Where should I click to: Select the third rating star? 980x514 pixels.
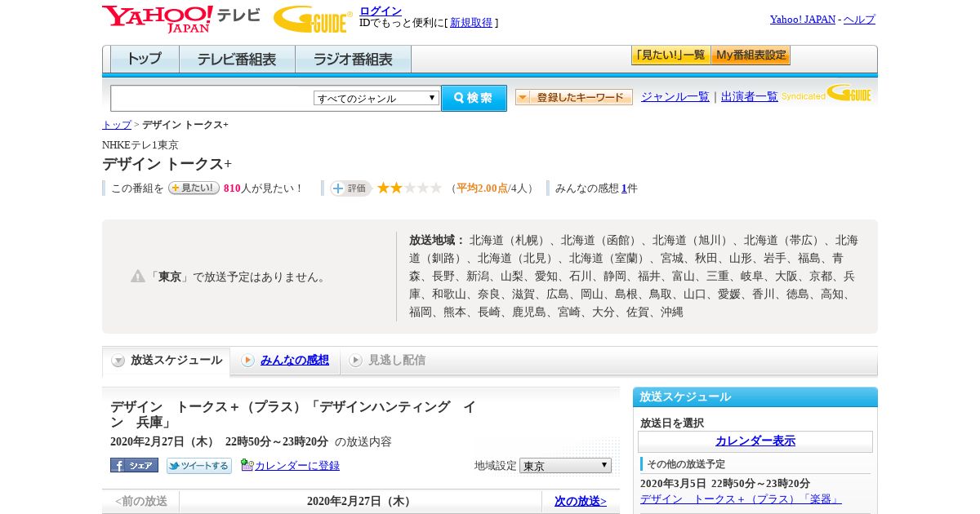tap(409, 188)
